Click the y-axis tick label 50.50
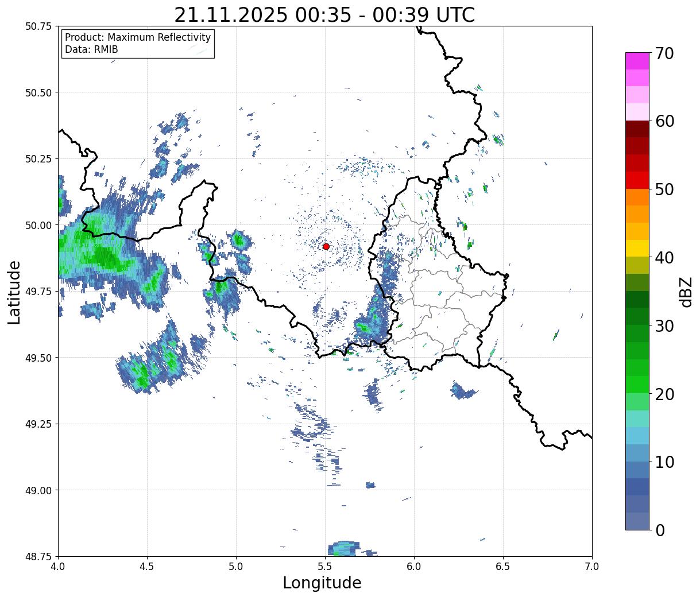 point(38,92)
